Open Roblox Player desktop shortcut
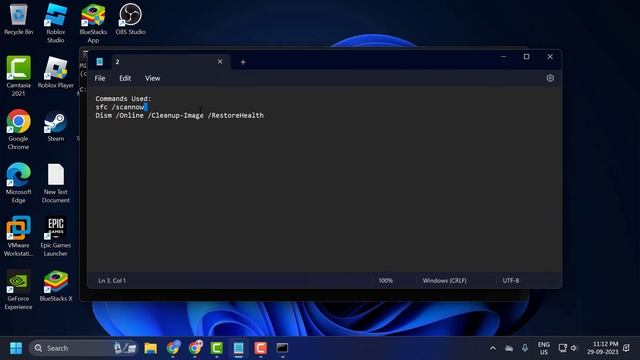The width and height of the screenshot is (640, 360). click(56, 73)
